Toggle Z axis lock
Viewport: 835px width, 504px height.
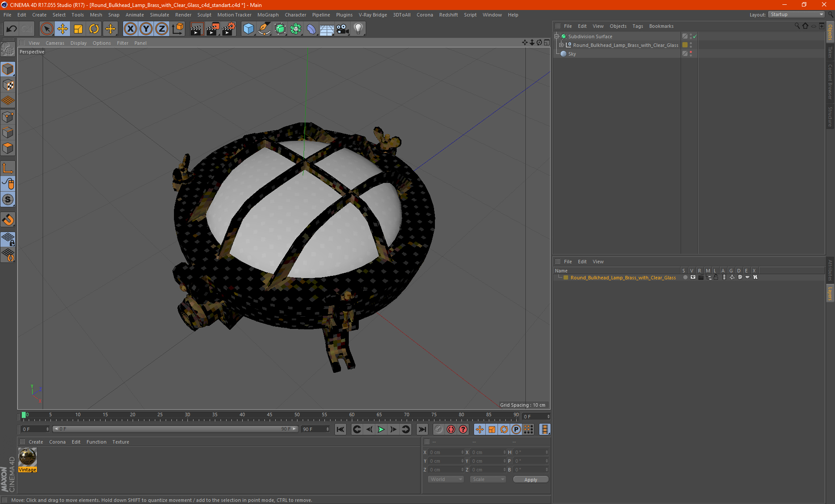point(162,29)
